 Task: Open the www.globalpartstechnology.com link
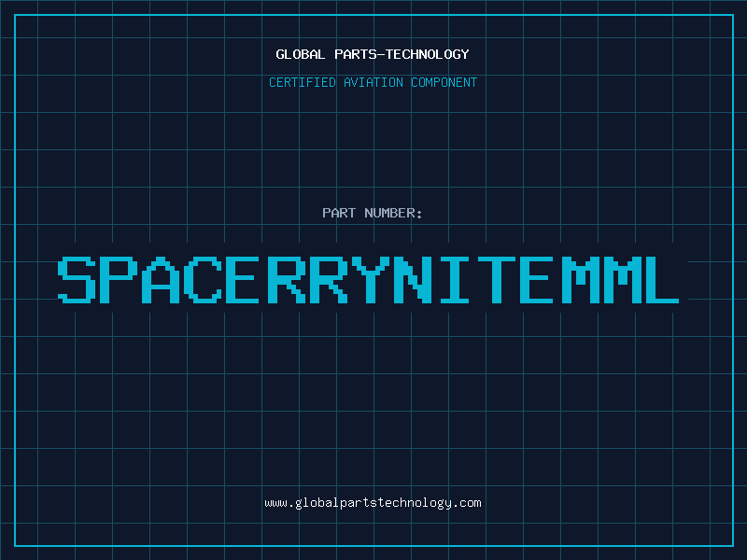373,503
